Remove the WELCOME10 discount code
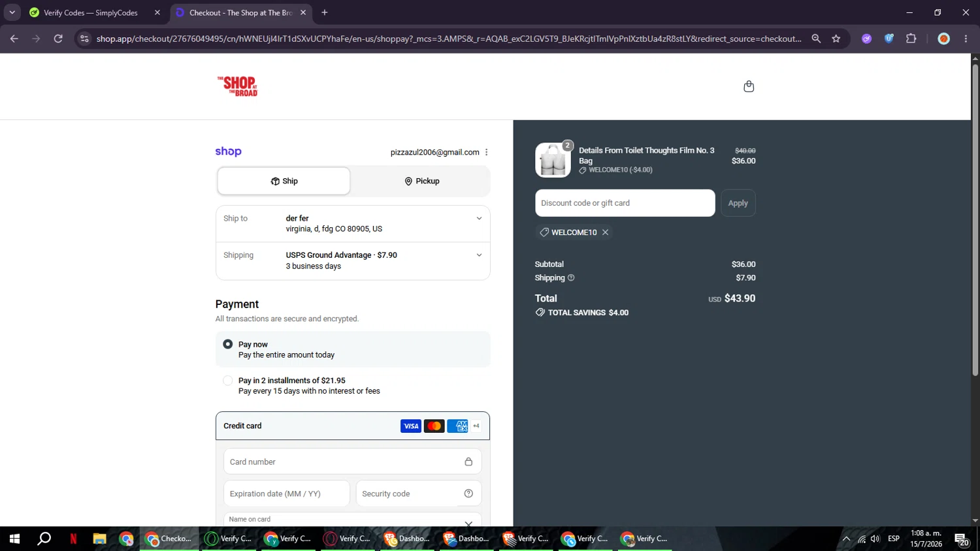980x551 pixels. coord(606,232)
